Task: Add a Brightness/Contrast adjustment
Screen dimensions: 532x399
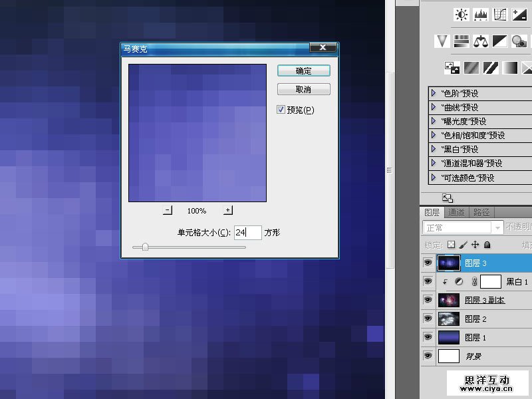Action: 462,15
